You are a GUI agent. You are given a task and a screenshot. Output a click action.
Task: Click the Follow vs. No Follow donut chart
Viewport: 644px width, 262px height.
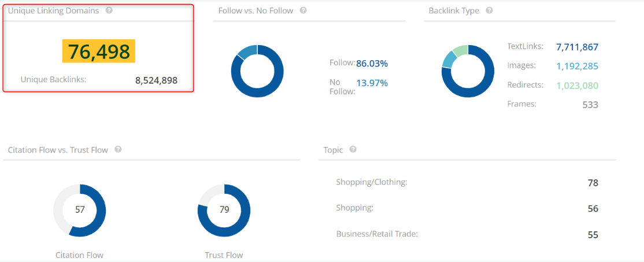[x=257, y=71]
